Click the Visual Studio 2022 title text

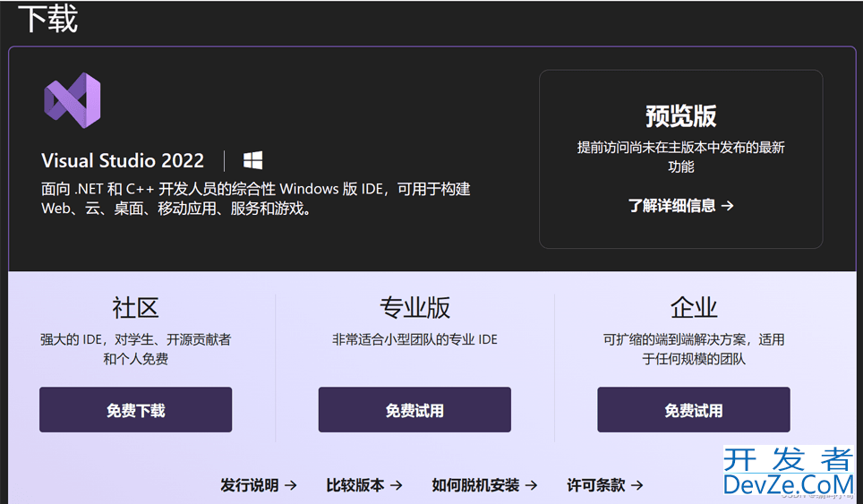click(122, 160)
